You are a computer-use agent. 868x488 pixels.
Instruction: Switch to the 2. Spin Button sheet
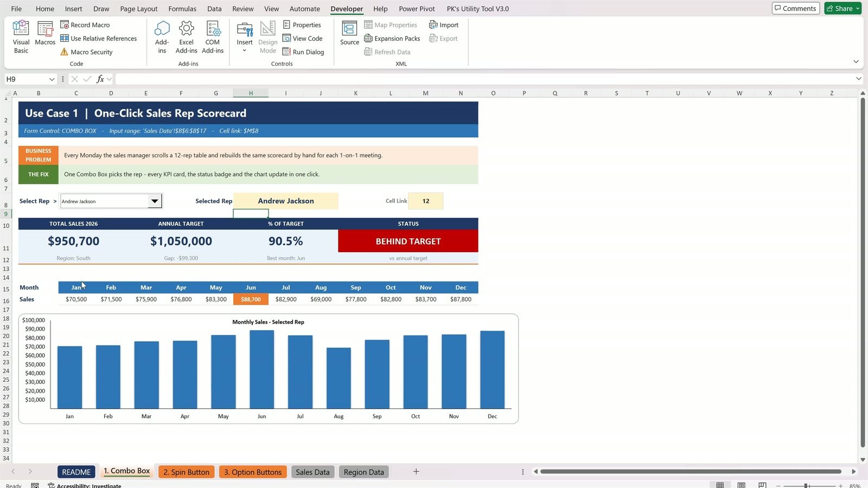(187, 472)
